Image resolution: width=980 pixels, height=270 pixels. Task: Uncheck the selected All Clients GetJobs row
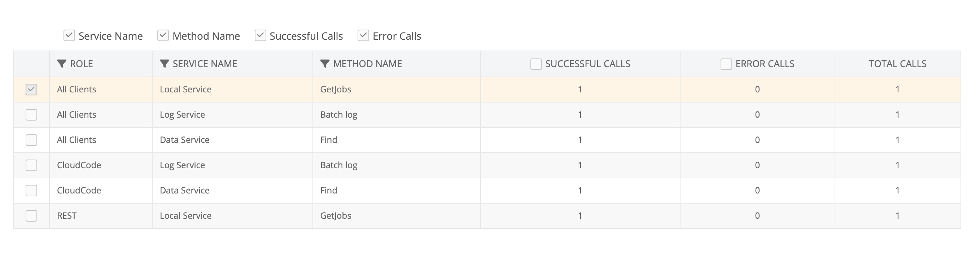[31, 89]
